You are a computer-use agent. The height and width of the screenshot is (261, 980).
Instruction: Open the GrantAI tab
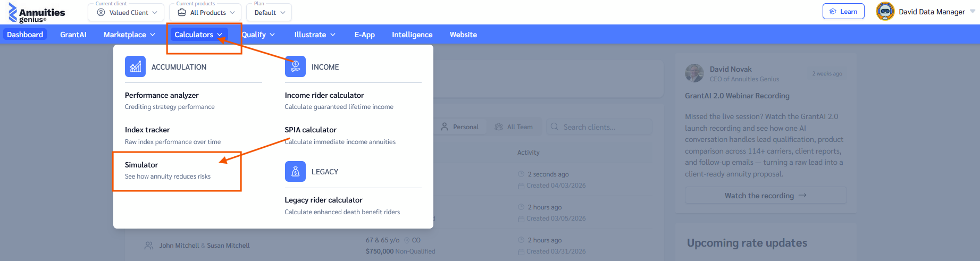pos(73,35)
